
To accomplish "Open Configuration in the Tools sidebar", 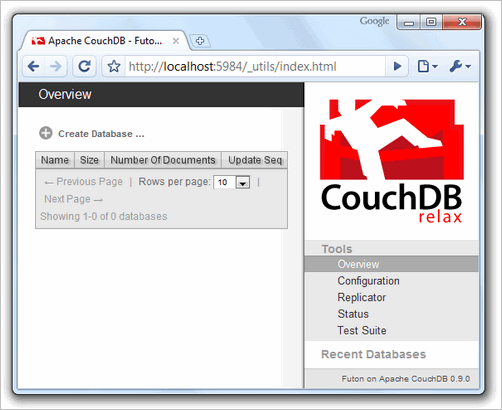I will pyautogui.click(x=368, y=281).
